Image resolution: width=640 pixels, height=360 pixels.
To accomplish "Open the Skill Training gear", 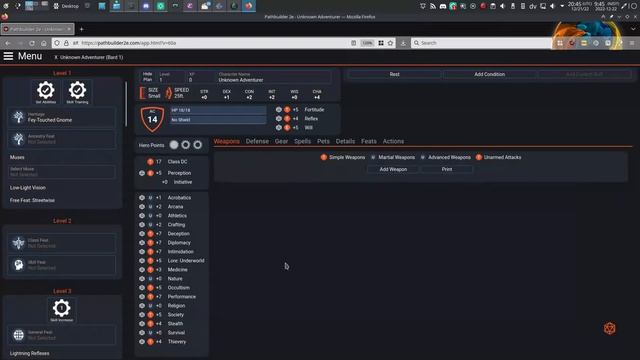I will [77, 92].
